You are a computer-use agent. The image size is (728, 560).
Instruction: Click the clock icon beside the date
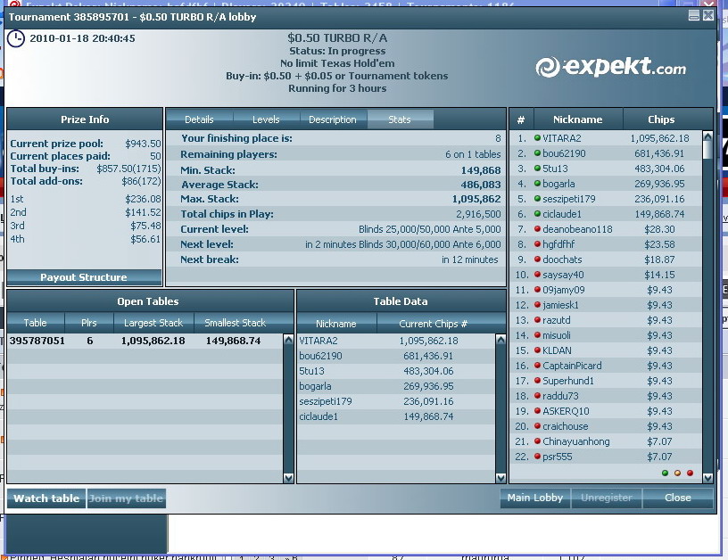16,38
